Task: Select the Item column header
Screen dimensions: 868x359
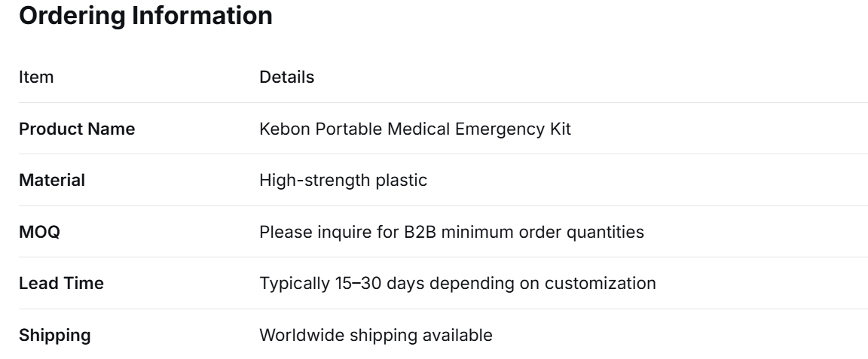Action: (36, 77)
